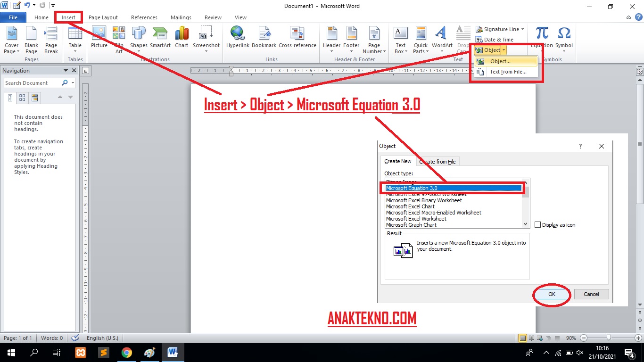Click the English (U.S.) language indicator
The image size is (644, 362).
[102, 338]
